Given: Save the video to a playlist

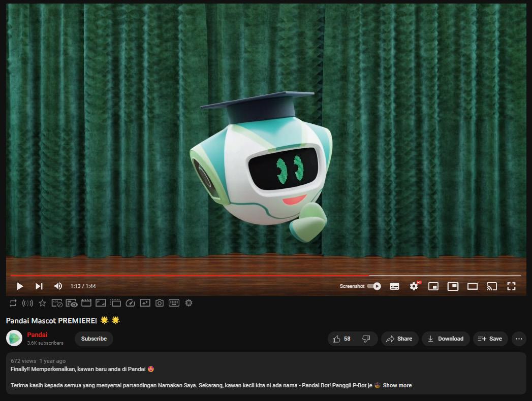Looking at the screenshot, I should (490, 339).
